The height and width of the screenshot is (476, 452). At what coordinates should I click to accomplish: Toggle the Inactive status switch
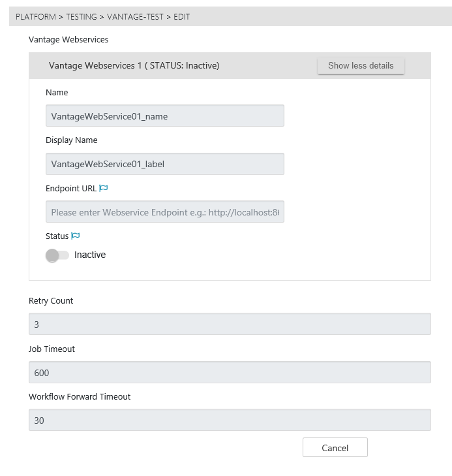coord(57,255)
